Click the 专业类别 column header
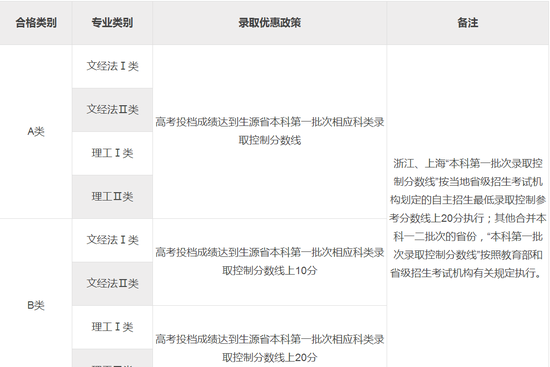550x367 pixels. click(x=112, y=23)
